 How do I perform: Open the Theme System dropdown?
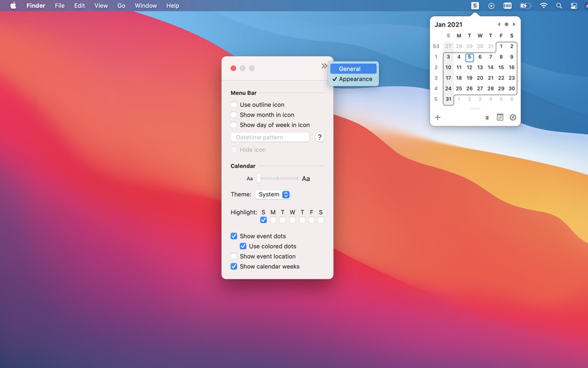(272, 195)
